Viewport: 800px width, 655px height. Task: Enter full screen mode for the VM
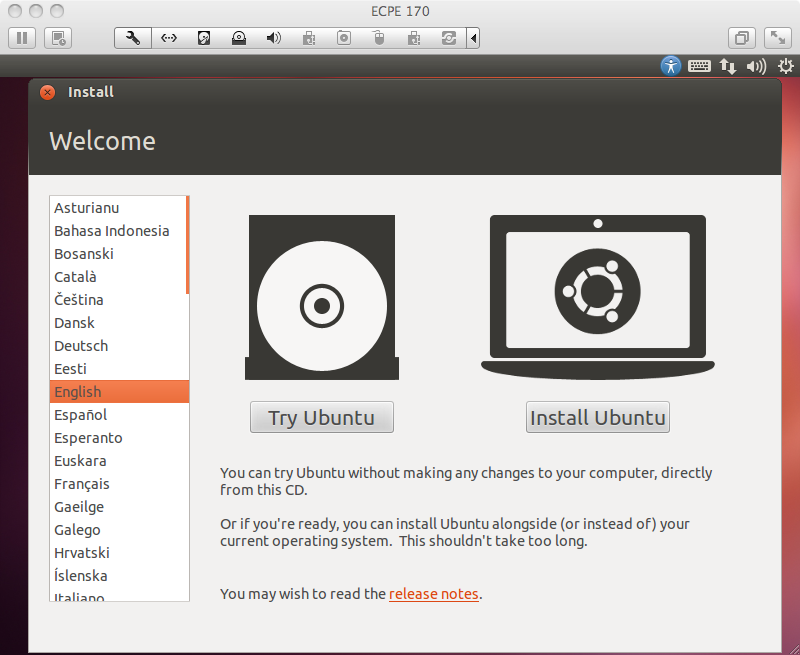click(x=777, y=38)
